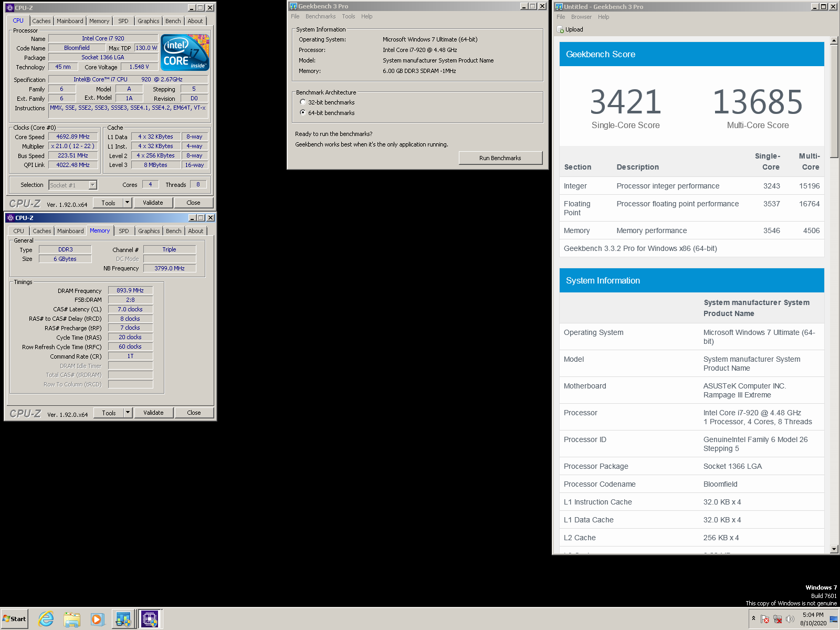The image size is (840, 630).
Task: Select 32-bit benchmarks option
Action: pos(303,102)
